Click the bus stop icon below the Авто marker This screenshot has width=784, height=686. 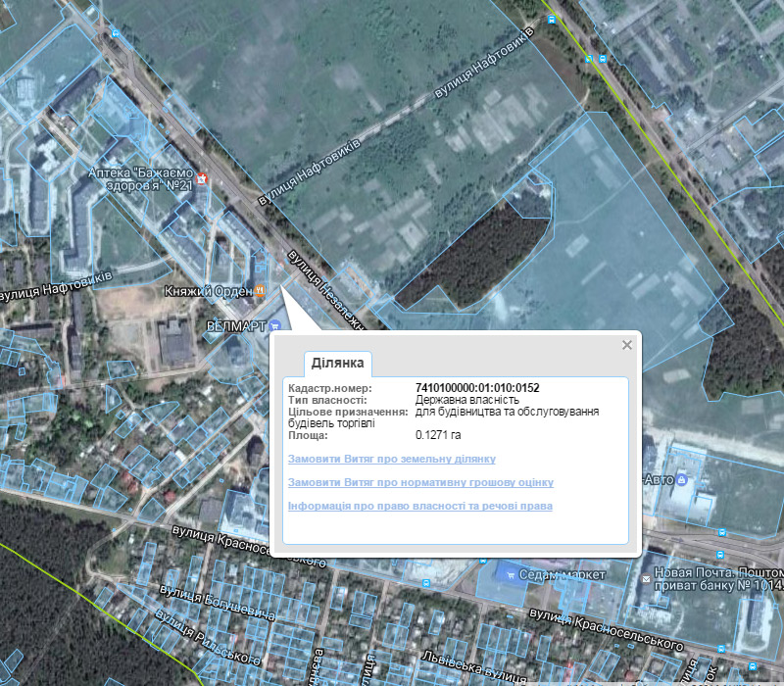pos(722,533)
